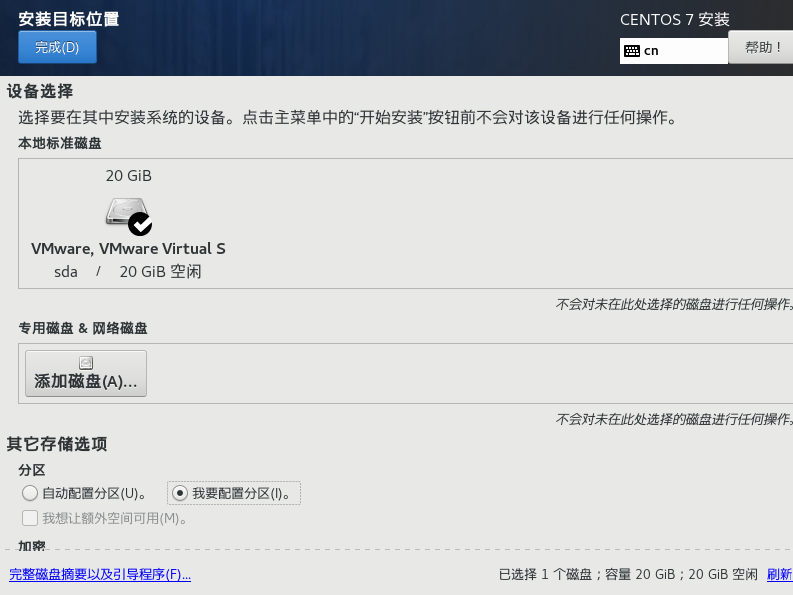The height and width of the screenshot is (595, 793).
Task: Click the 其它存储选项 heading
Action: pyautogui.click(x=57, y=444)
